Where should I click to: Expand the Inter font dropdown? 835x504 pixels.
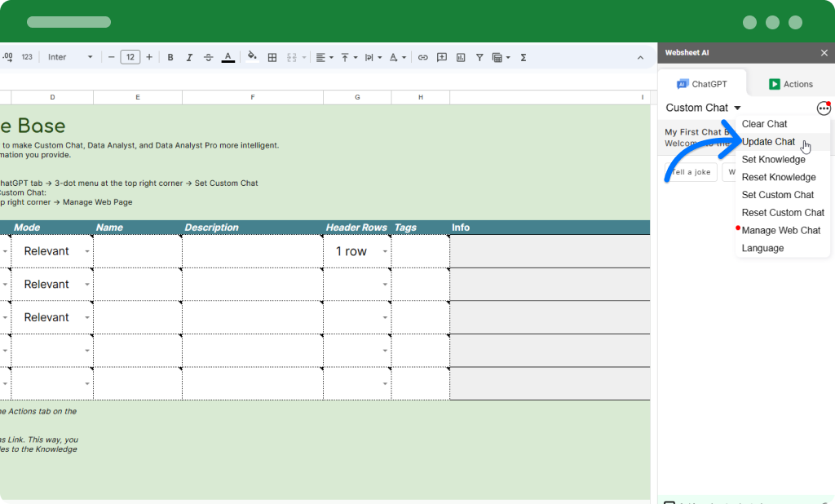coord(69,57)
